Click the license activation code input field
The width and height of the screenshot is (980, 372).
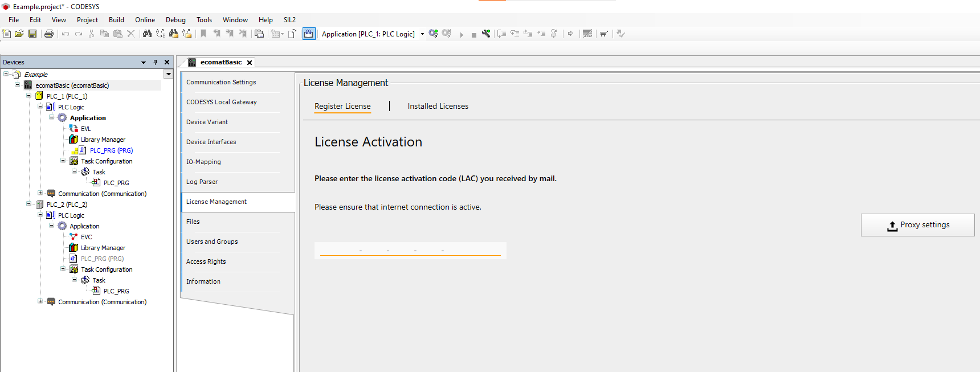tap(410, 250)
